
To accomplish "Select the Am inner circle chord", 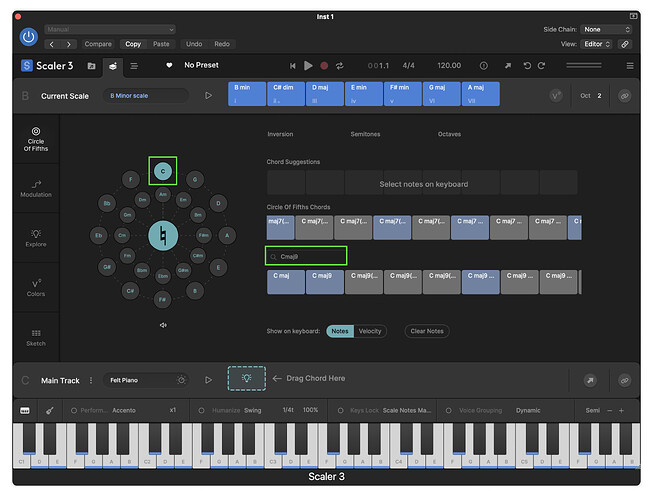I will point(163,194).
